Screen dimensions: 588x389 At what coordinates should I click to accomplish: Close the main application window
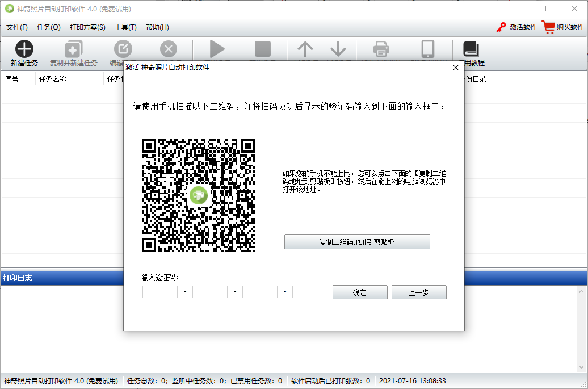[x=574, y=9]
